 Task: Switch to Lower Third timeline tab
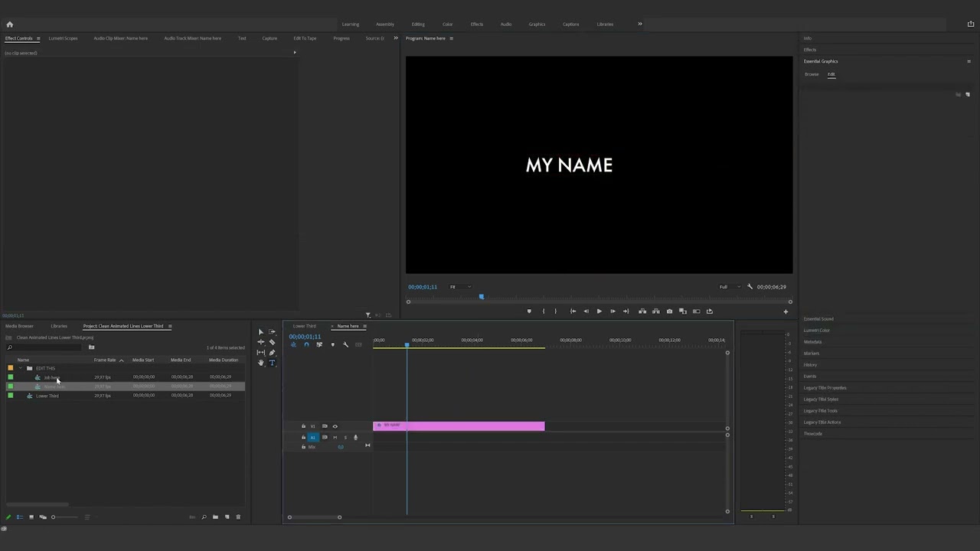(305, 326)
